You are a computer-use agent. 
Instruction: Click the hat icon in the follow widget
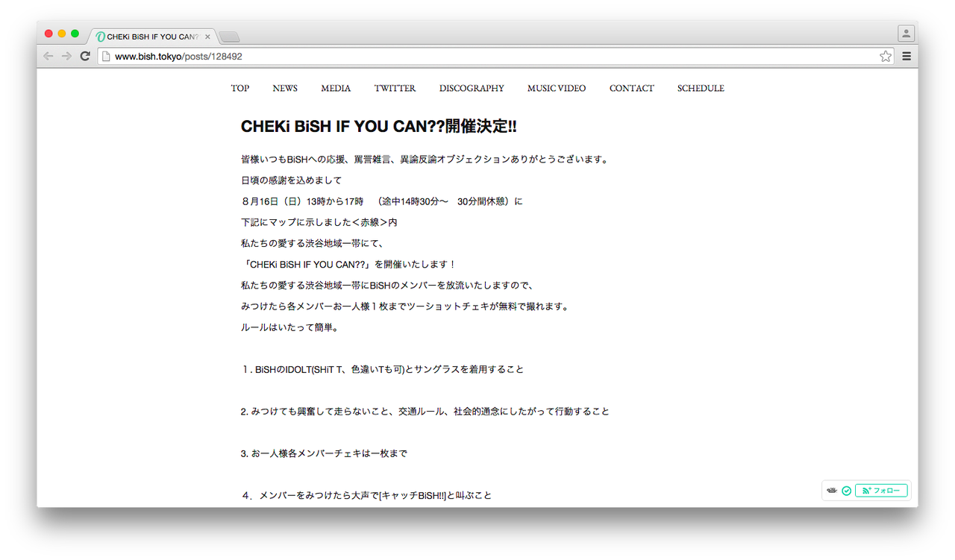point(832,490)
